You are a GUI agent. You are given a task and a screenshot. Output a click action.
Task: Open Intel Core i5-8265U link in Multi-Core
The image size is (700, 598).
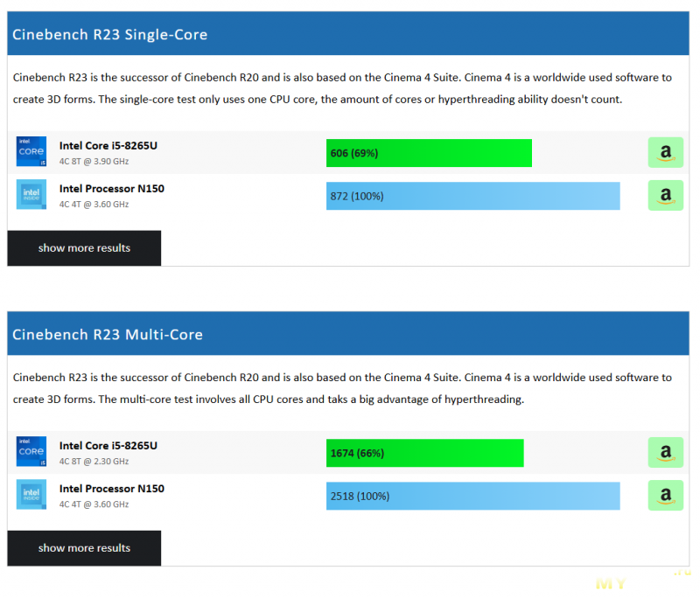tap(108, 446)
